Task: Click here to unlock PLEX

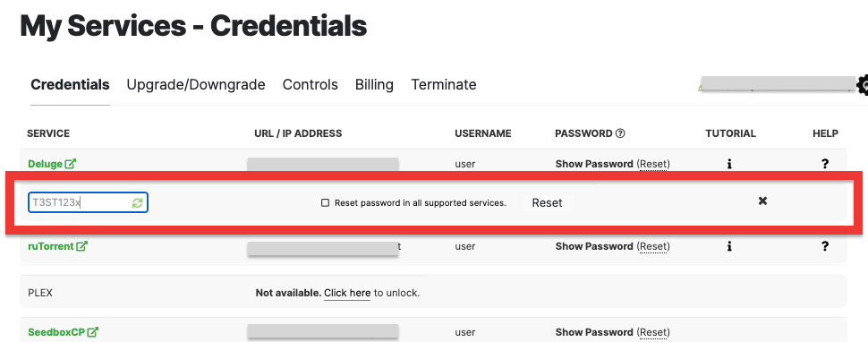Action: coord(347,293)
